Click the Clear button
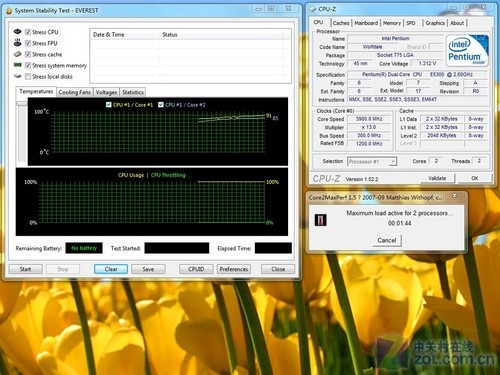500x375 pixels. pos(111,269)
